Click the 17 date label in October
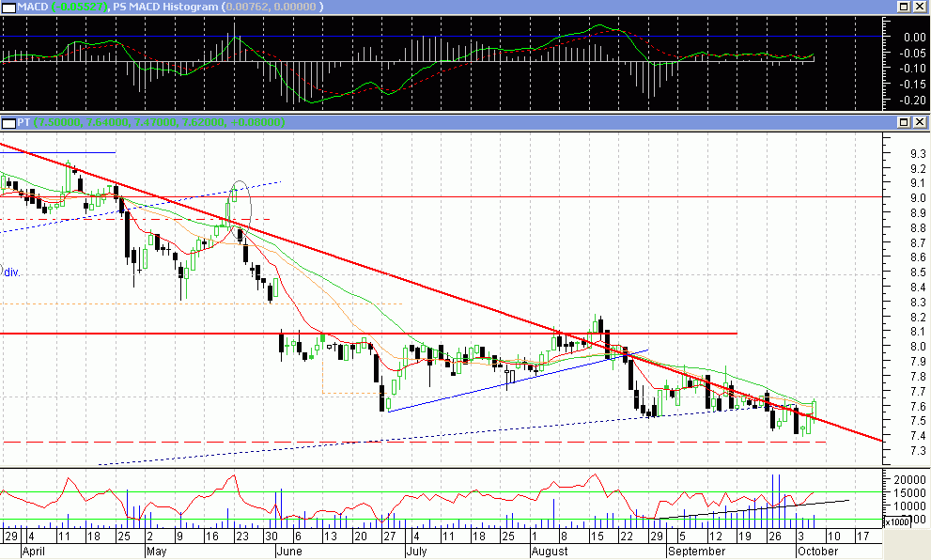 (x=862, y=537)
